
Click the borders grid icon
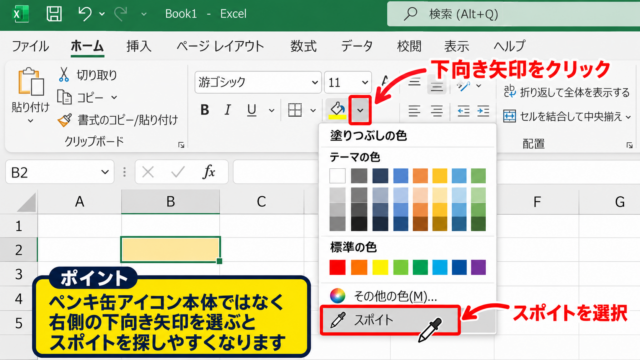click(295, 110)
